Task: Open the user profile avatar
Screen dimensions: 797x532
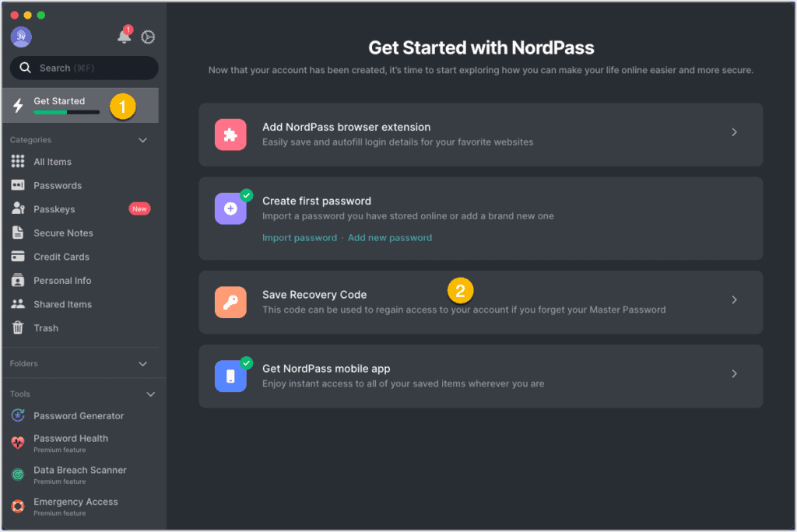Action: coord(21,37)
